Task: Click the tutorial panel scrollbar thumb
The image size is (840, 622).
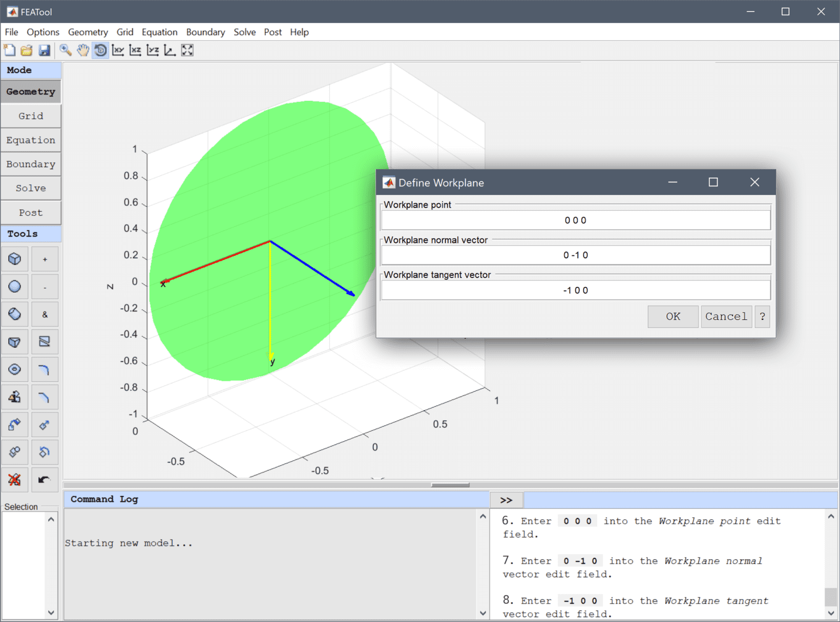Action: tap(831, 597)
